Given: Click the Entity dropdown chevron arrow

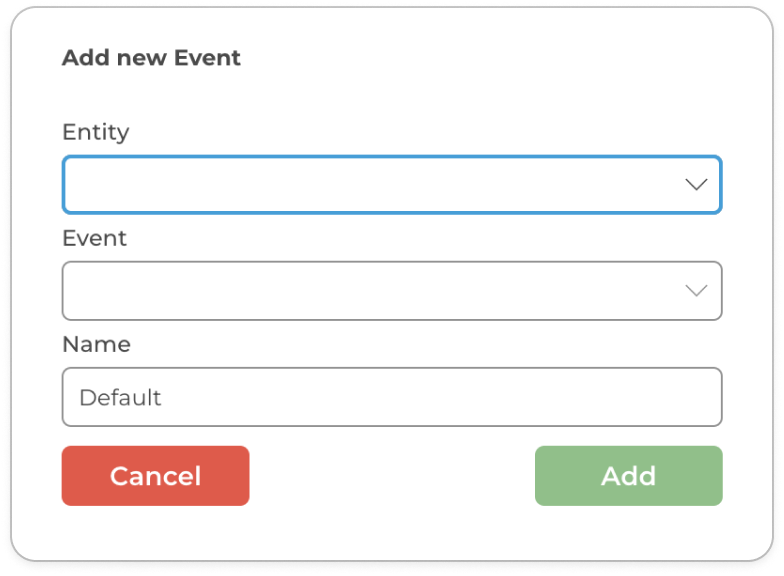Looking at the screenshot, I should pos(696,185).
